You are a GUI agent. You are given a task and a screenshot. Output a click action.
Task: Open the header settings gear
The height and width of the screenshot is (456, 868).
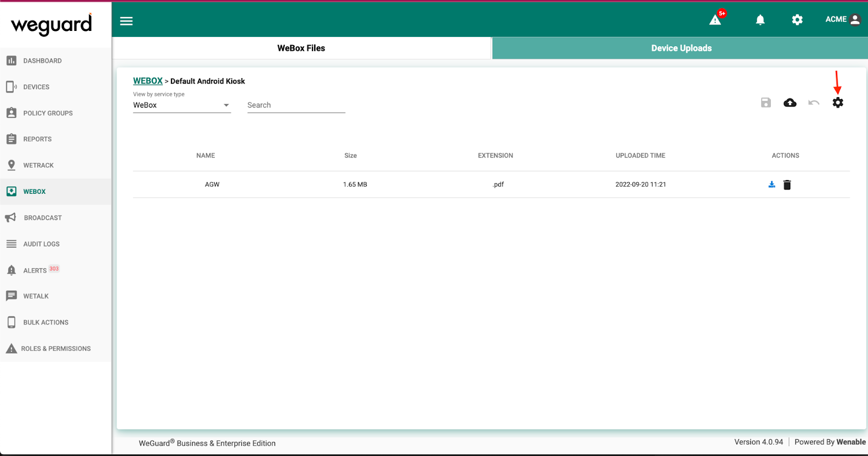[797, 20]
